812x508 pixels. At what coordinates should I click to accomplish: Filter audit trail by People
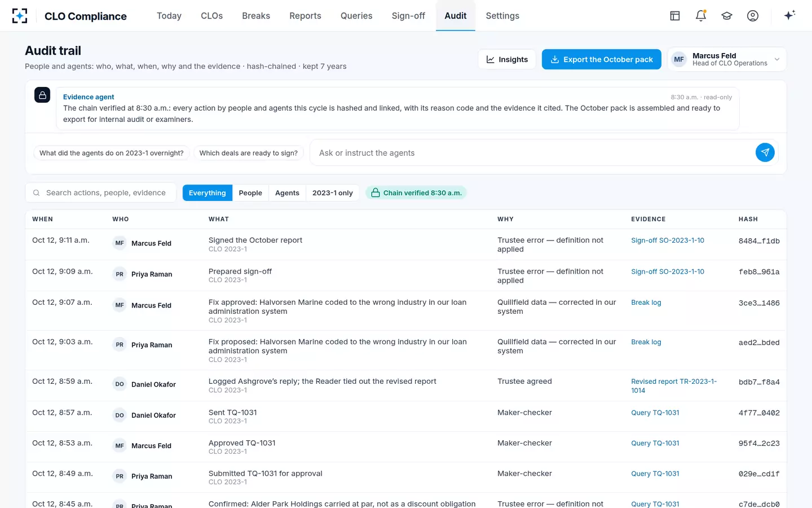pyautogui.click(x=250, y=193)
